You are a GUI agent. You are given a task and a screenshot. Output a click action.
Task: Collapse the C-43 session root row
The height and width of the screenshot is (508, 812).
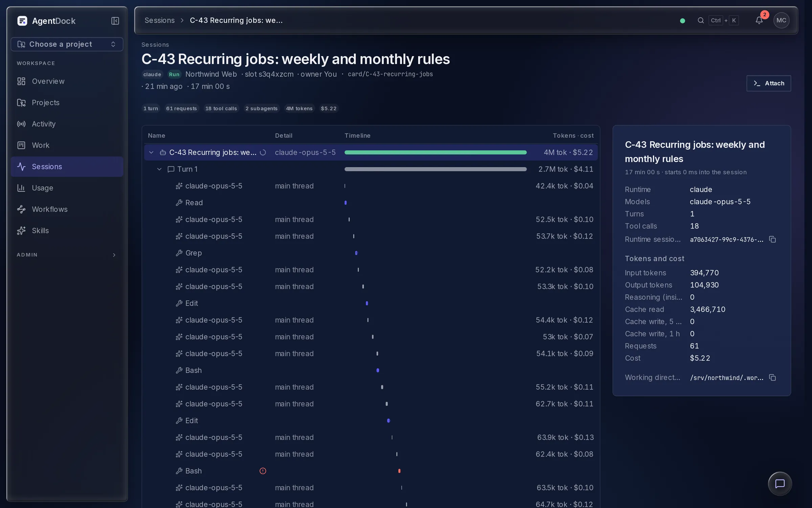(151, 152)
